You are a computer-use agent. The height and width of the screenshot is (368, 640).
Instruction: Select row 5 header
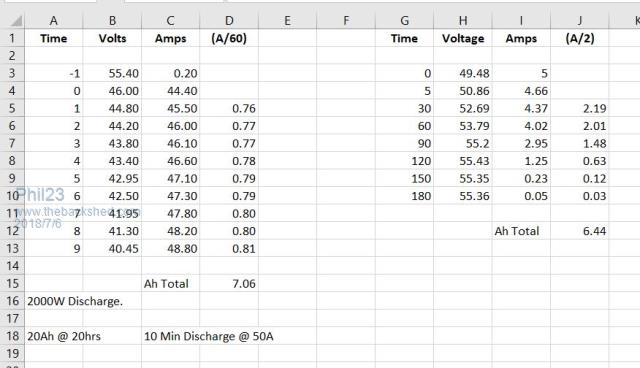tap(12, 109)
